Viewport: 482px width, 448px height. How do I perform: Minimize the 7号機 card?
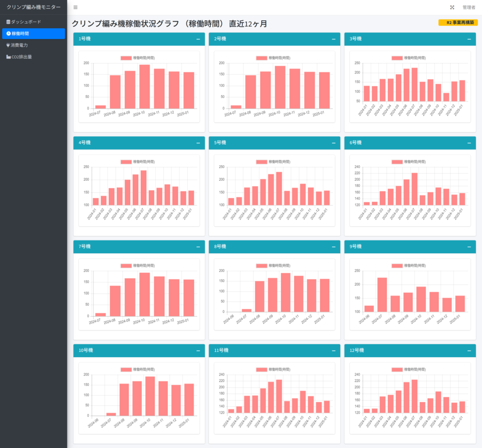coord(198,247)
